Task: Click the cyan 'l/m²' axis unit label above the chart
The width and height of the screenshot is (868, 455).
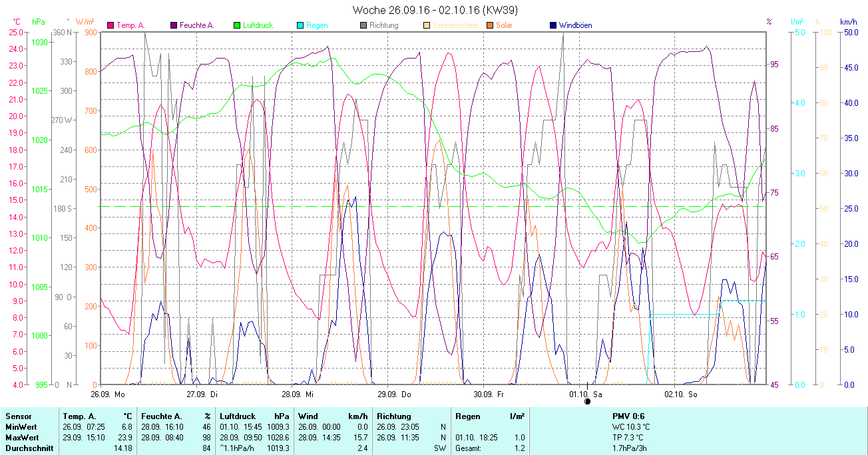Action: (x=798, y=22)
